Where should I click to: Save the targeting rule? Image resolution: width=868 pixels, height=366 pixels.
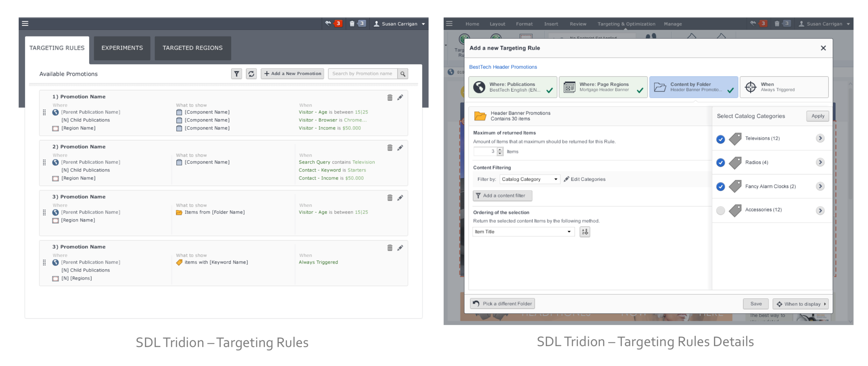click(756, 304)
